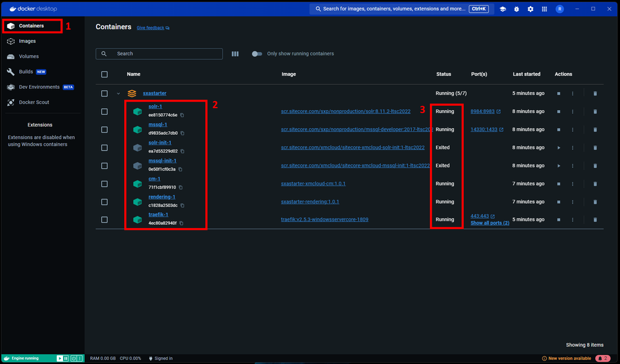Delete the traefik-1 container
The height and width of the screenshot is (364, 620).
[595, 219]
